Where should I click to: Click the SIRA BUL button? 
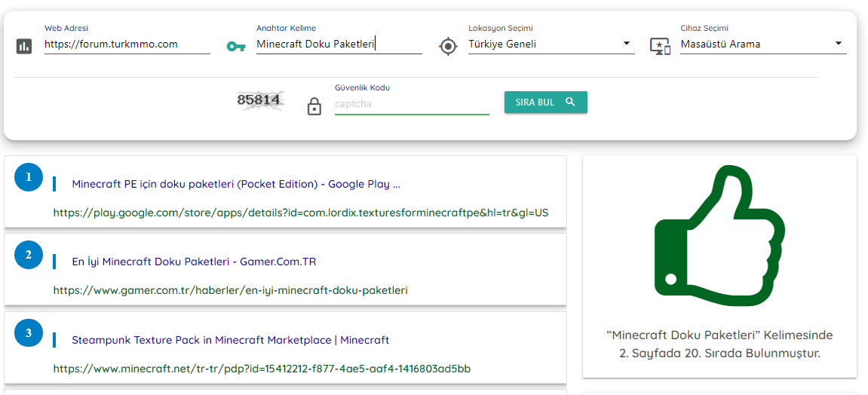point(546,103)
